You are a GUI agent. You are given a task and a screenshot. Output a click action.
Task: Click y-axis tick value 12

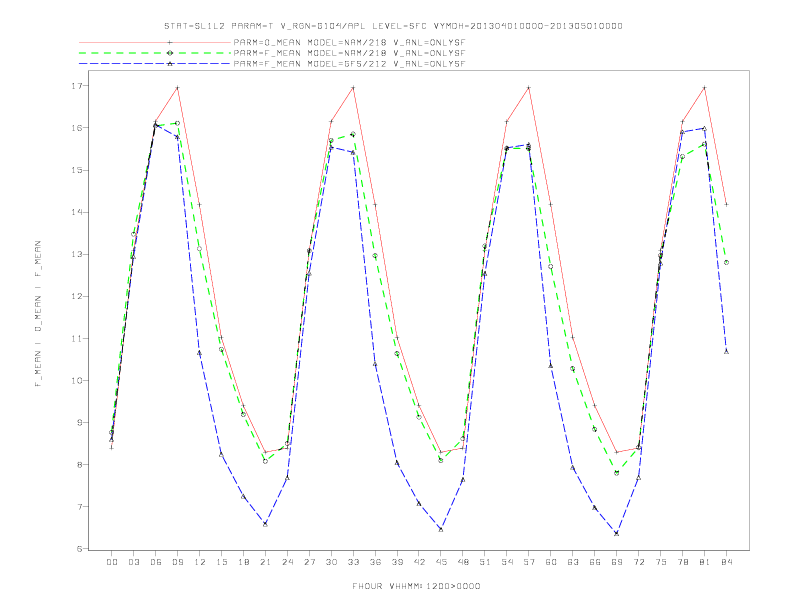[76, 296]
